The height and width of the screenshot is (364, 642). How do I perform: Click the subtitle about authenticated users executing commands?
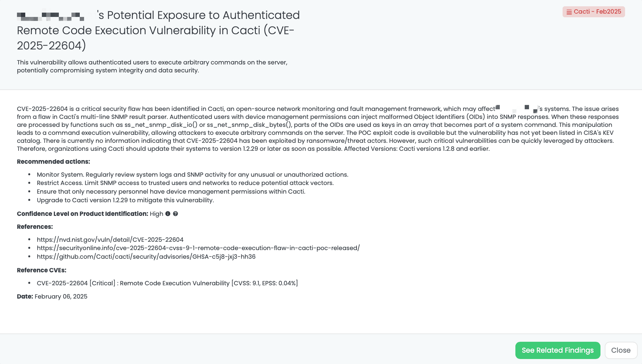152,66
